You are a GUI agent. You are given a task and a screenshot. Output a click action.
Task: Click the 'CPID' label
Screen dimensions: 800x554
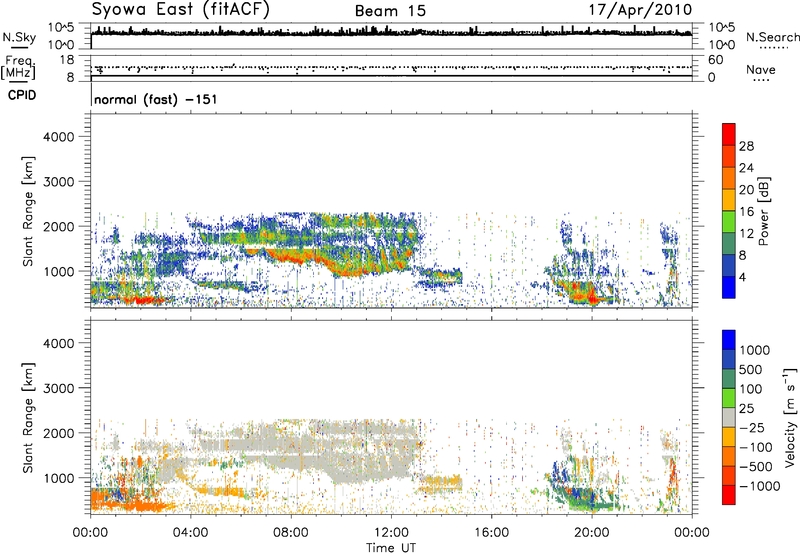[21, 95]
